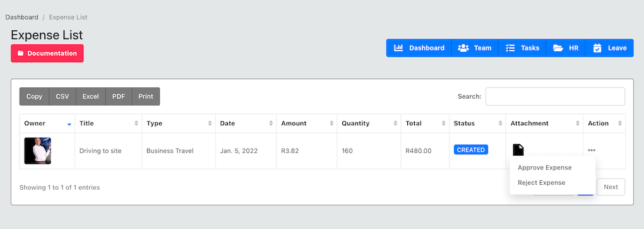644x229 pixels.
Task: Copy the table data
Action: point(35,96)
